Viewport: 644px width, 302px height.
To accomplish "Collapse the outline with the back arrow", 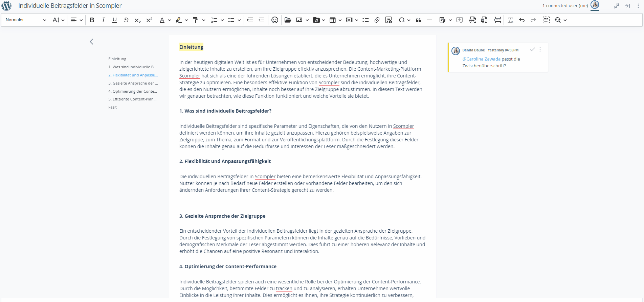I will 91,42.
